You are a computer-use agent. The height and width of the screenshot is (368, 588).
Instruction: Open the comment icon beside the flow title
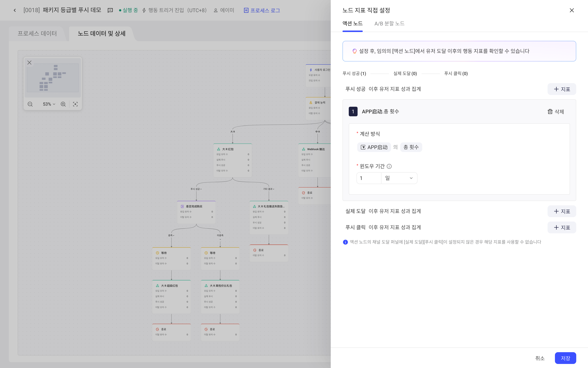[110, 10]
